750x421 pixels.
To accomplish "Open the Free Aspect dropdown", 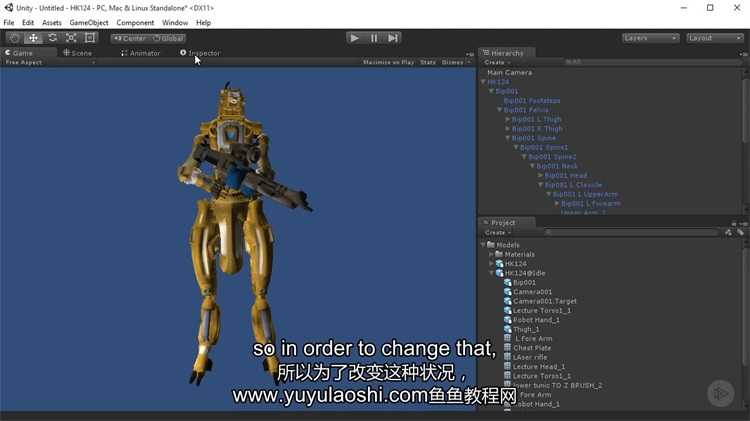I will click(50, 62).
